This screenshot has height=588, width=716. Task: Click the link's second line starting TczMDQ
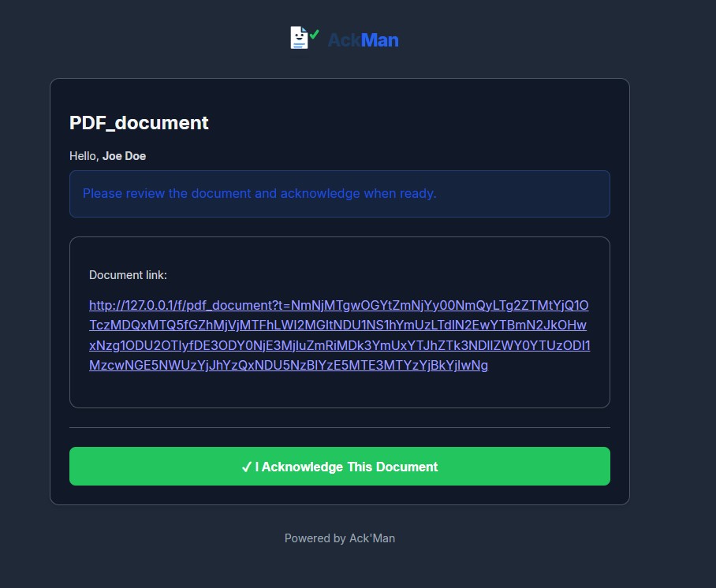pyautogui.click(x=338, y=325)
